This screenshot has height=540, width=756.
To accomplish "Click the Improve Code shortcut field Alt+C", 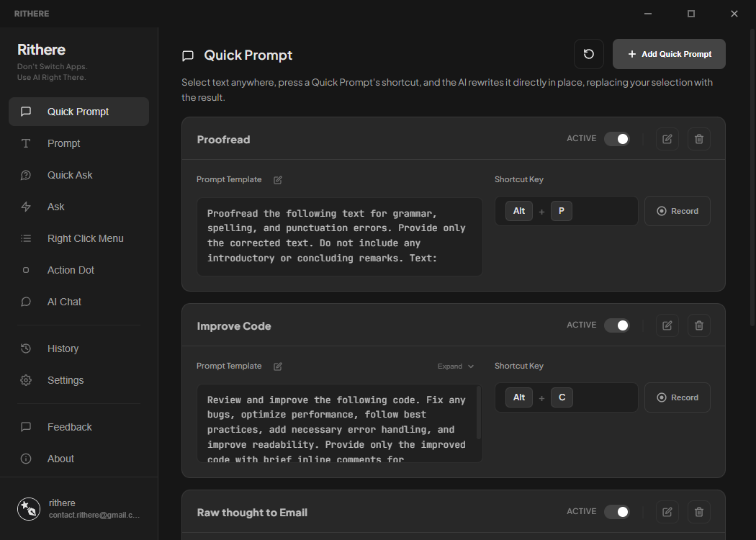I will (567, 397).
